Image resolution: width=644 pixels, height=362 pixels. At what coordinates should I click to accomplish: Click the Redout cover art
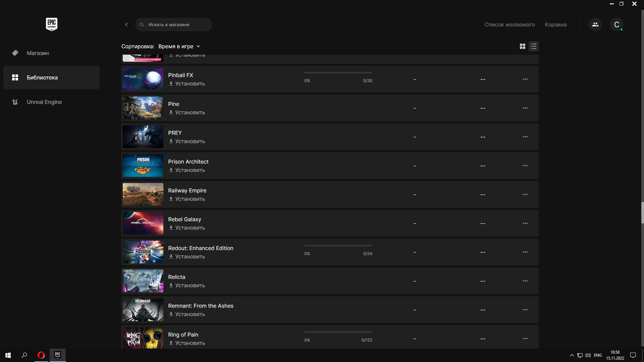click(x=143, y=252)
